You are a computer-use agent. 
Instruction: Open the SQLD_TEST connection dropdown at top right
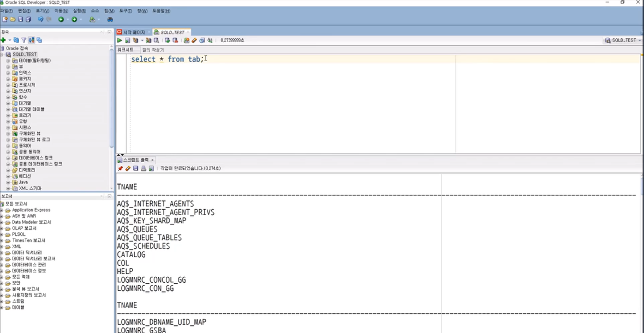pyautogui.click(x=623, y=40)
